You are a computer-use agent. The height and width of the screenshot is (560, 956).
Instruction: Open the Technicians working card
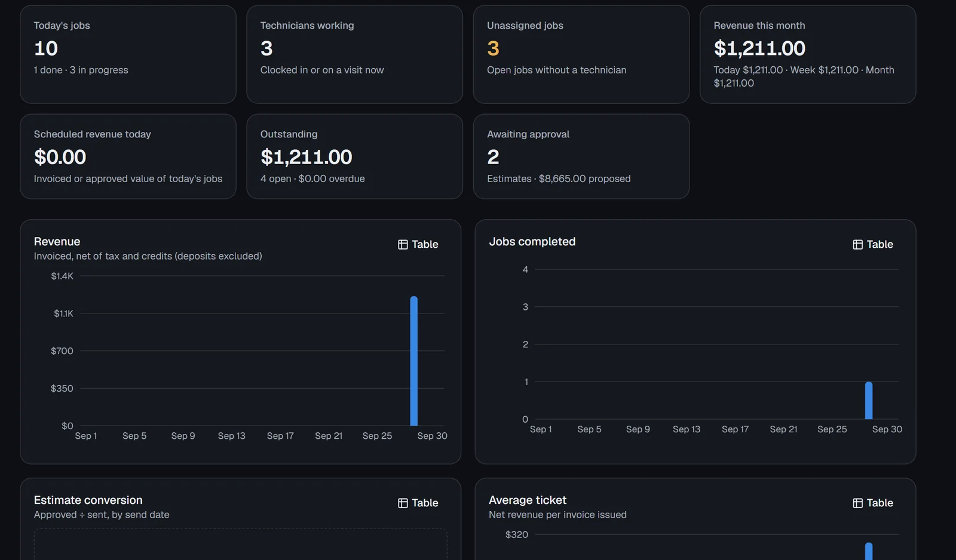[x=354, y=54]
